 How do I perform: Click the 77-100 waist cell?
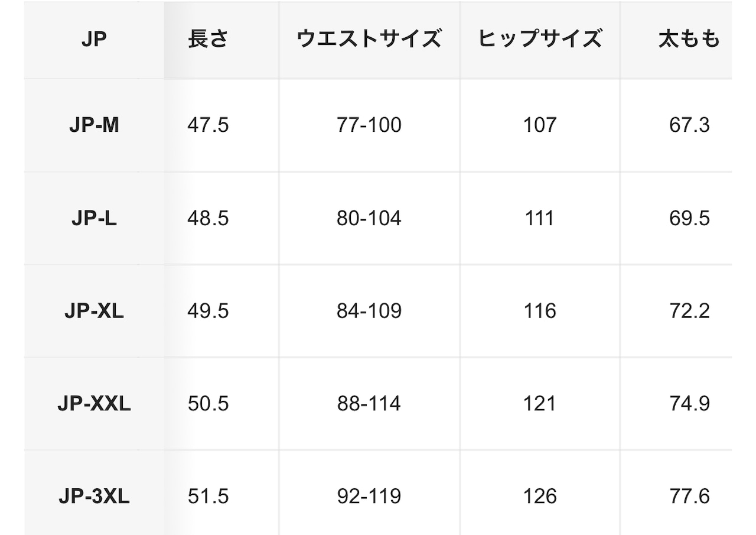369,125
